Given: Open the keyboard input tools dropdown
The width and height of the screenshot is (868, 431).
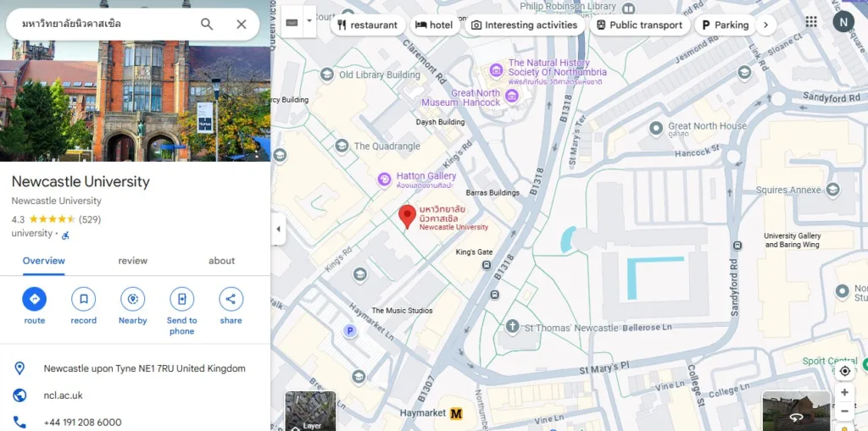Looking at the screenshot, I should [x=309, y=22].
